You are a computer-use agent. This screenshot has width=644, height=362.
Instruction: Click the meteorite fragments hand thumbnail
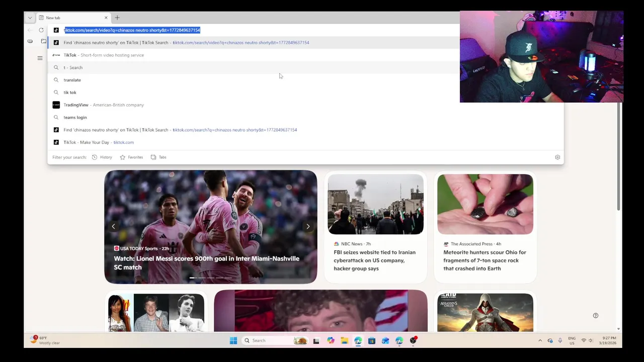485,204
